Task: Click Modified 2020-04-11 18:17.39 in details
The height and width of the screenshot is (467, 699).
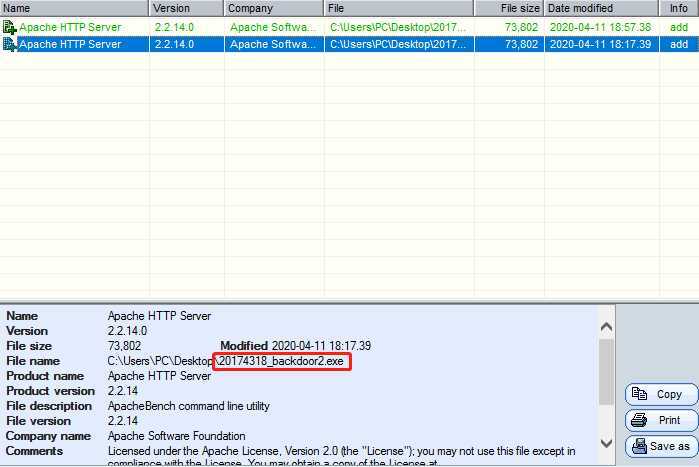Action: [x=296, y=346]
